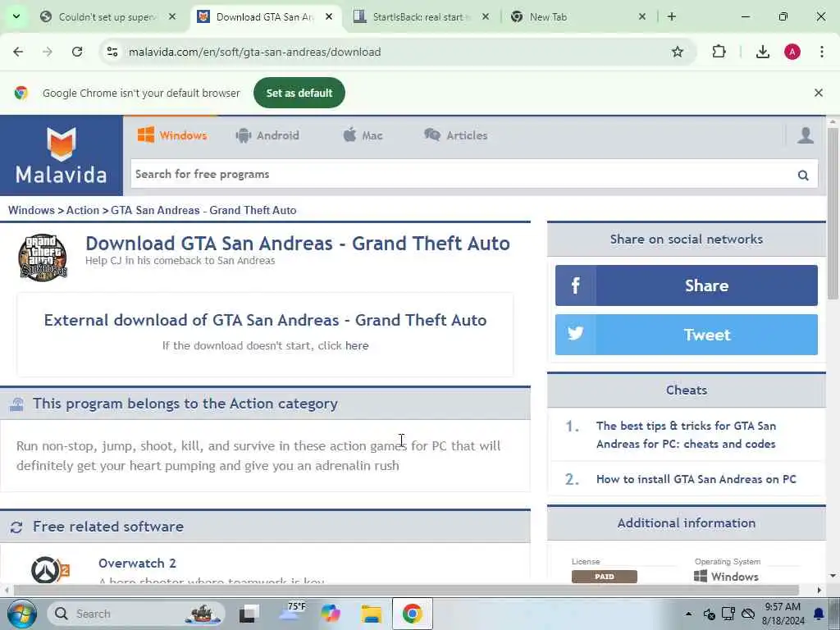Dismiss the default browser notification bar

pos(818,93)
